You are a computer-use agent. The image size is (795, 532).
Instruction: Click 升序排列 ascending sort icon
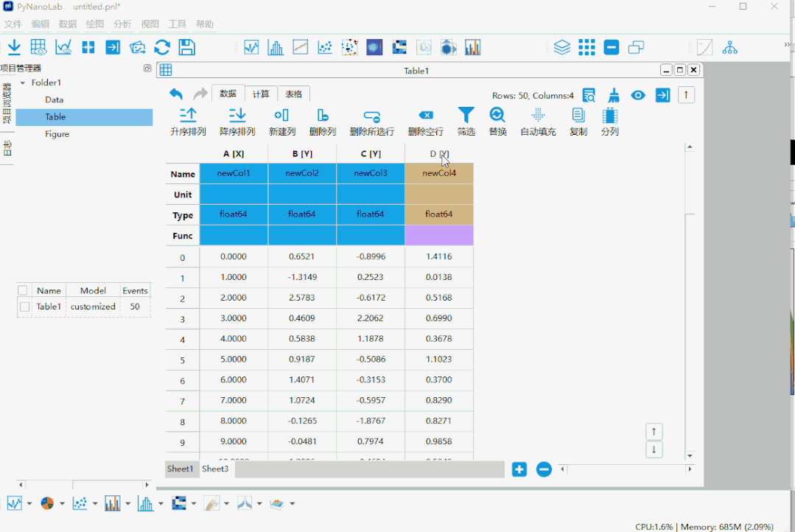pyautogui.click(x=188, y=115)
